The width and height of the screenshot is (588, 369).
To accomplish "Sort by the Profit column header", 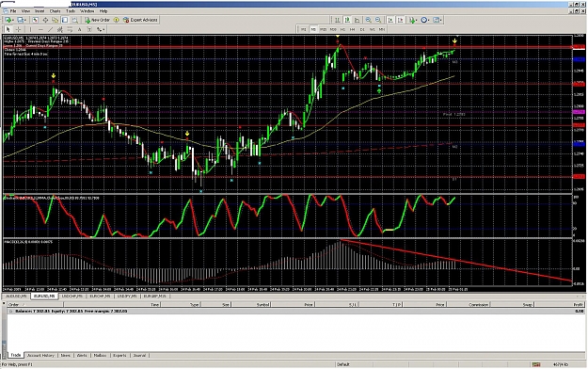I will tap(560, 304).
